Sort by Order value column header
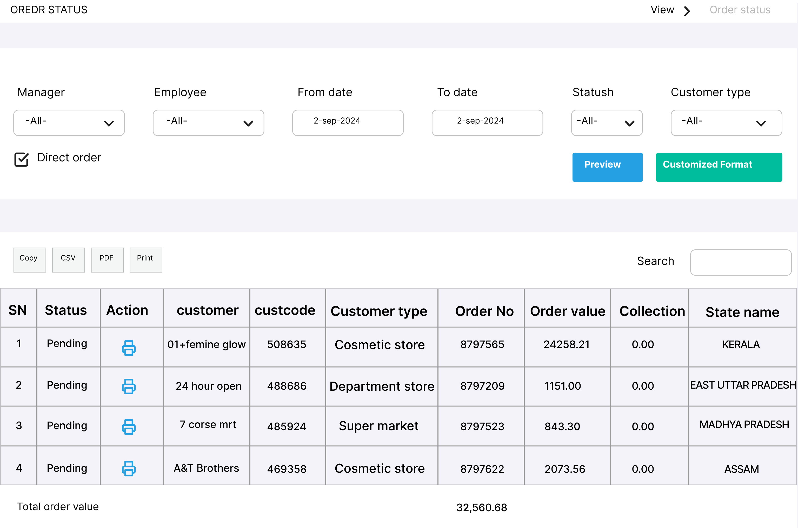The width and height of the screenshot is (798, 532). 568,311
